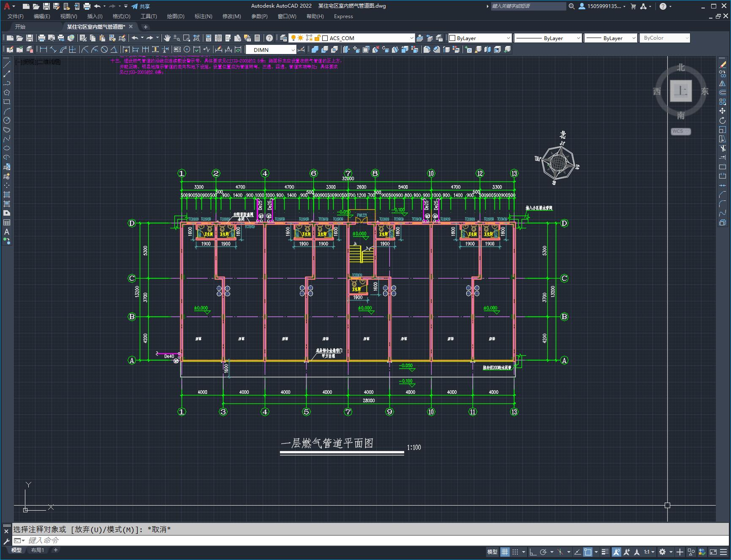Select the Multiline Text tool
This screenshot has width=731, height=560.
(x=7, y=232)
